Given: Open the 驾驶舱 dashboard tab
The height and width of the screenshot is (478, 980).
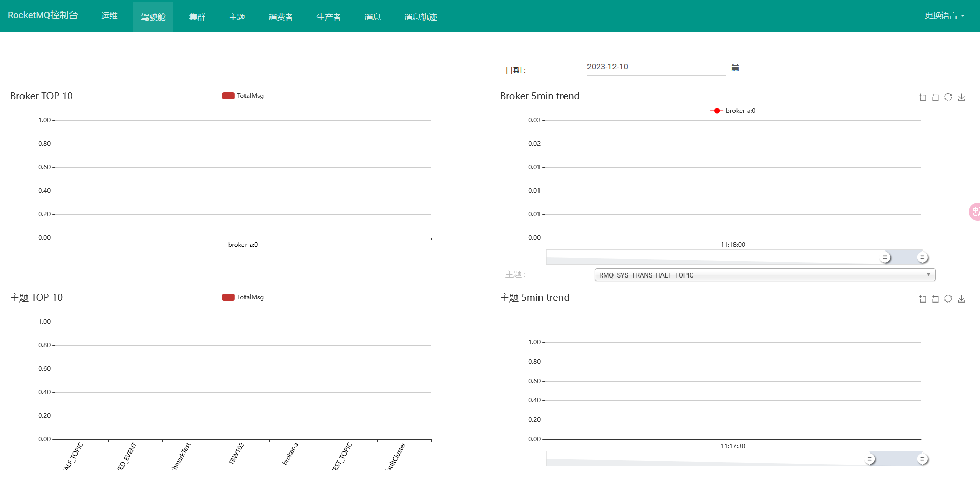Looking at the screenshot, I should coord(153,16).
